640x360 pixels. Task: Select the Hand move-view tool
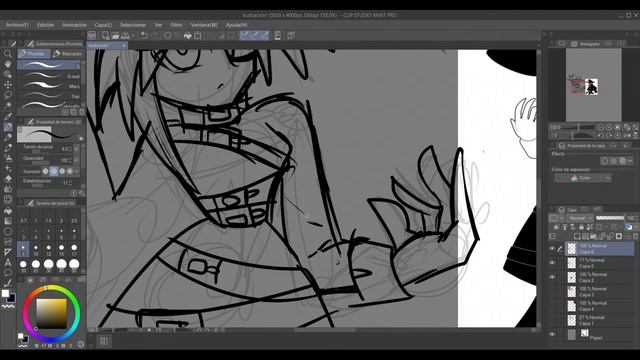(x=7, y=64)
